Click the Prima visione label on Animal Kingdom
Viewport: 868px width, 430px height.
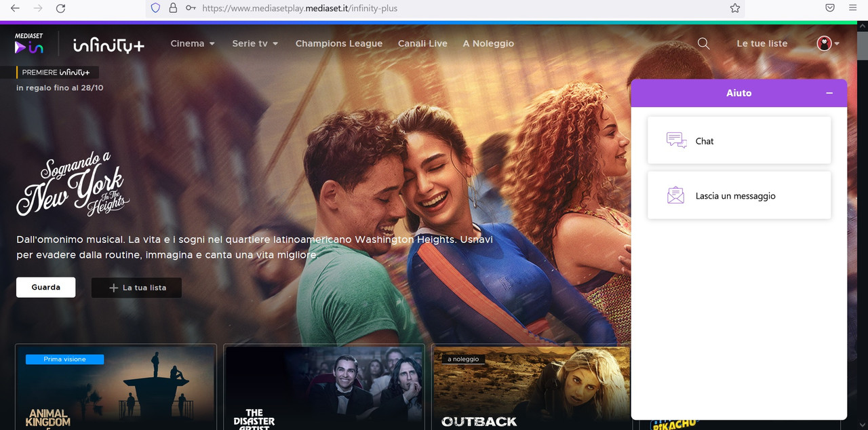coord(64,359)
